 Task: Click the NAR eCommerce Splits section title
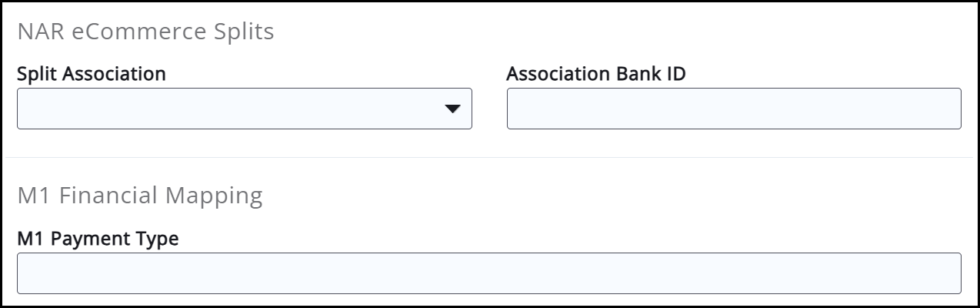pyautogui.click(x=145, y=32)
